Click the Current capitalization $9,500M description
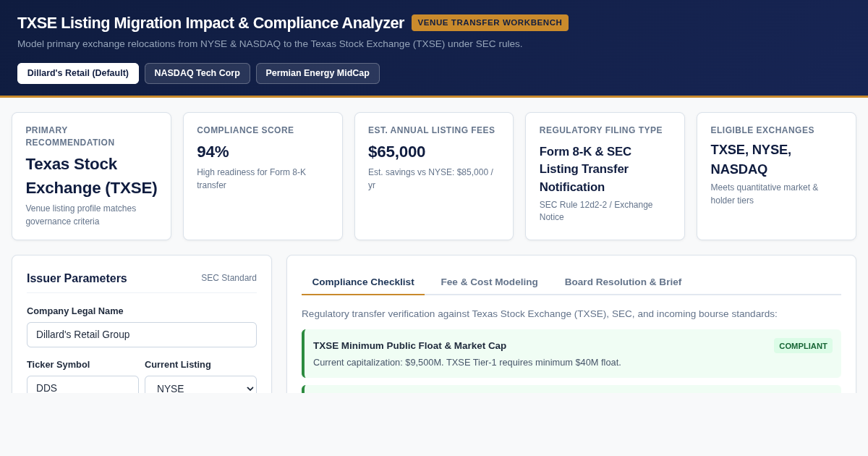The image size is (868, 456). [467, 363]
